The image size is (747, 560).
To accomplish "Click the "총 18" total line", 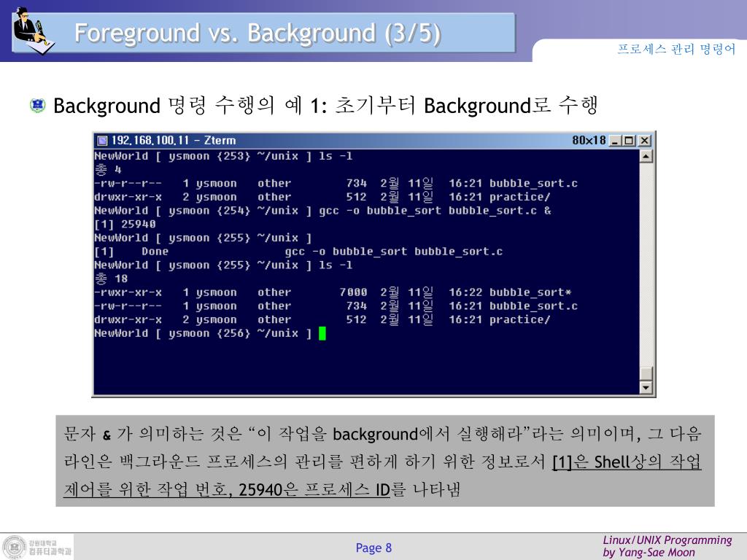I will point(111,279).
